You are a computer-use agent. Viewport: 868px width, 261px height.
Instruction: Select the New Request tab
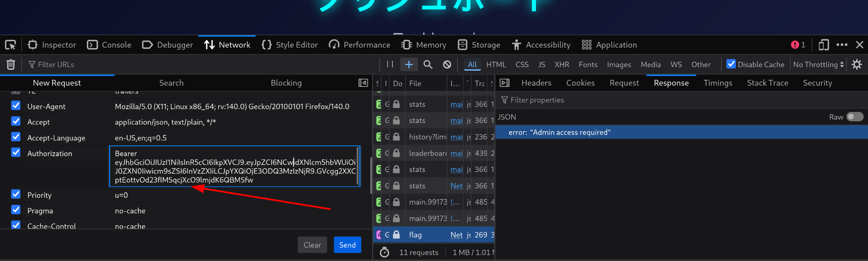(x=57, y=83)
